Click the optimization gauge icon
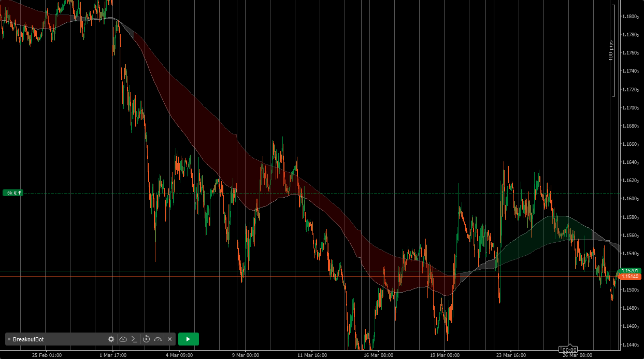Viewport: 644px width, 359px height. pyautogui.click(x=158, y=339)
